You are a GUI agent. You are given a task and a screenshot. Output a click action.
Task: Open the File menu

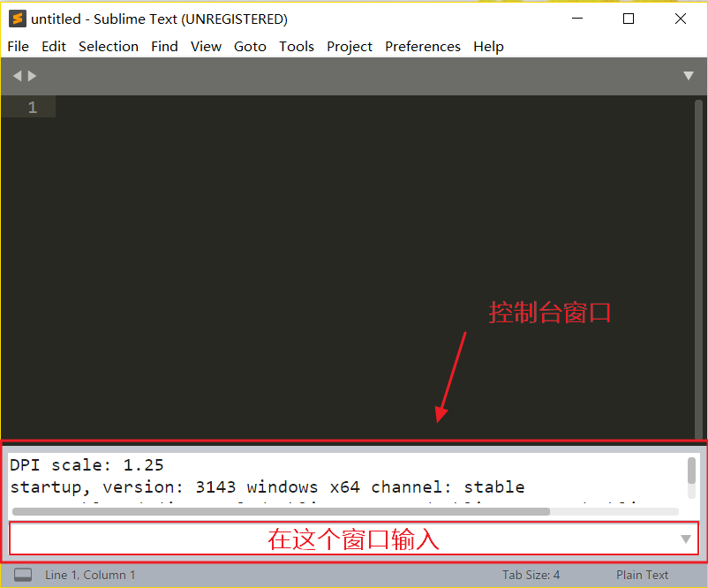click(x=18, y=47)
